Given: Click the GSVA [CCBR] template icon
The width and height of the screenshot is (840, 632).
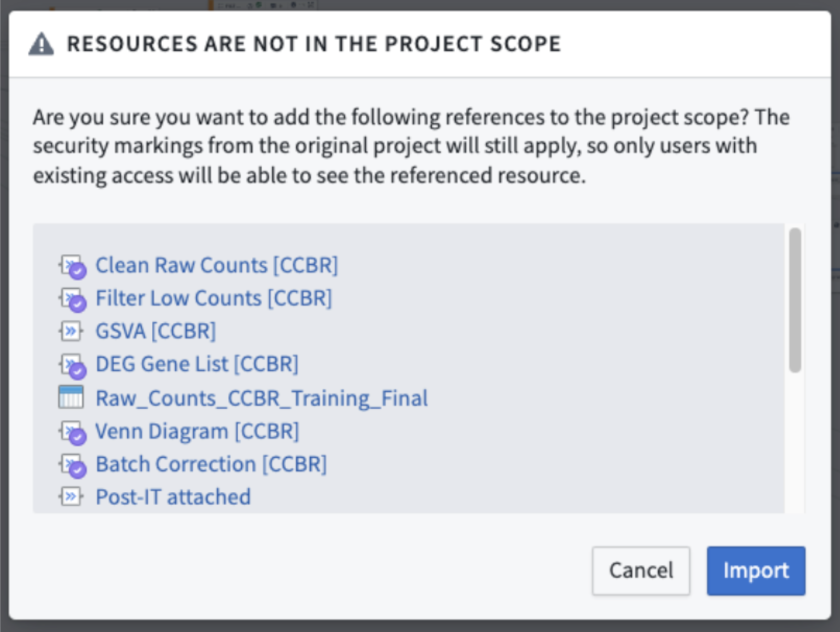Looking at the screenshot, I should (x=71, y=331).
